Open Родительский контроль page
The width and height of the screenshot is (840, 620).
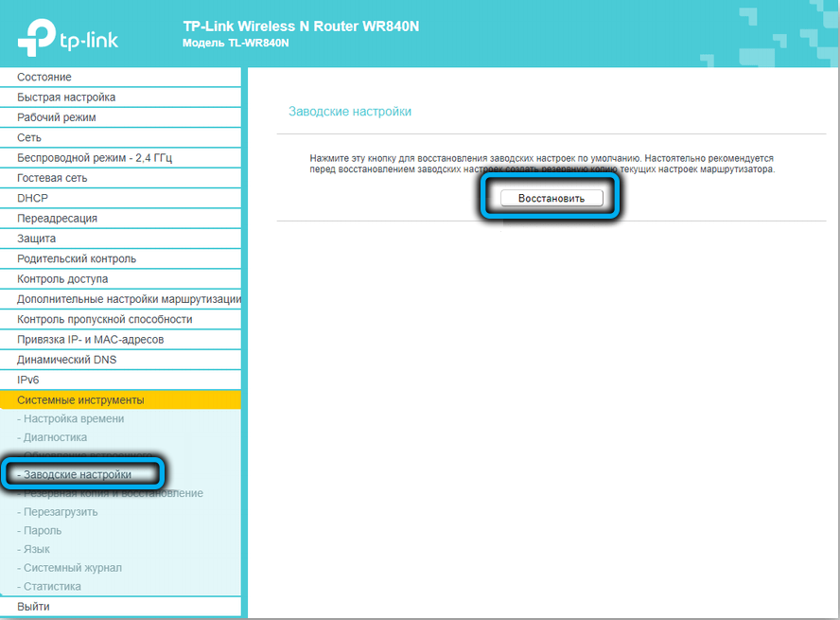click(x=77, y=258)
